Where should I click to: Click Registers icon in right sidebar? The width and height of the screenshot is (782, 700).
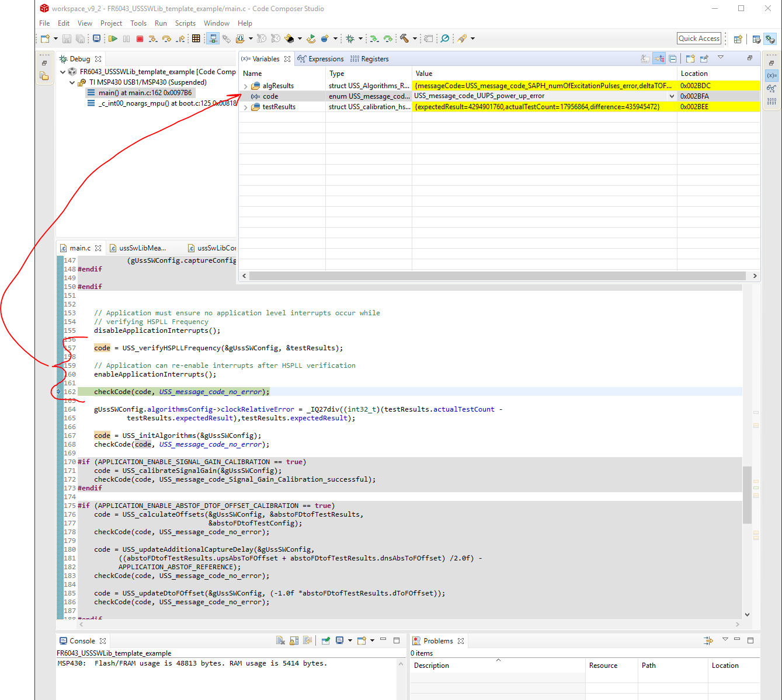(771, 101)
